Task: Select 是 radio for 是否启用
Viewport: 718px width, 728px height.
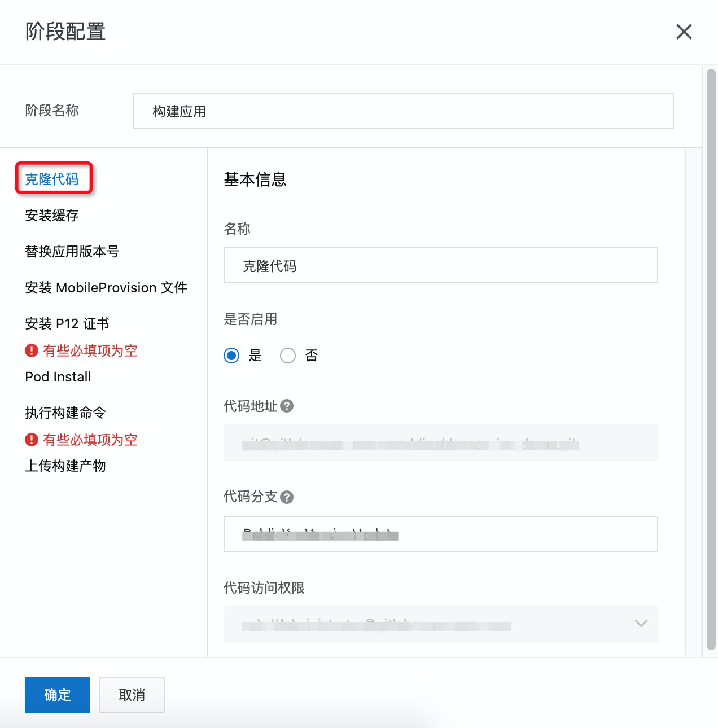Action: (231, 356)
